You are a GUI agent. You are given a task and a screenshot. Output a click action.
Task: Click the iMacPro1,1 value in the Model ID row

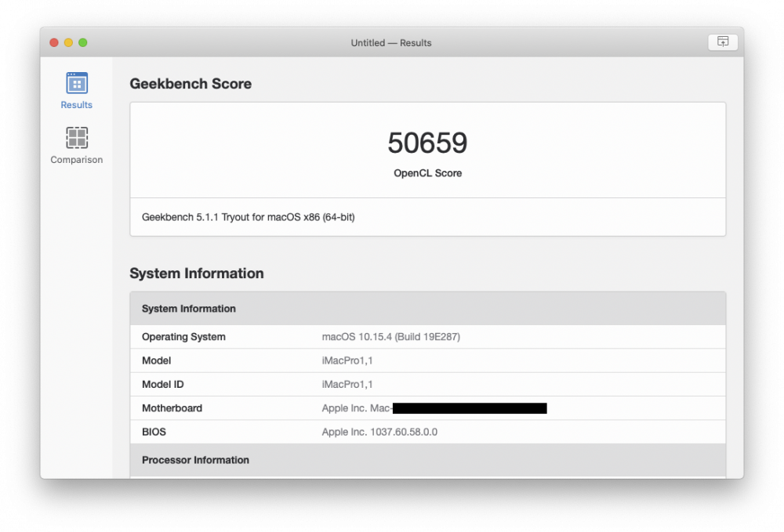347,384
